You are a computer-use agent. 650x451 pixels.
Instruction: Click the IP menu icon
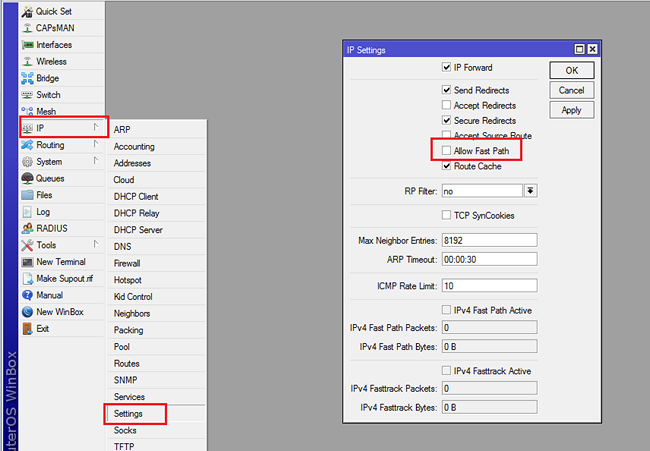27,128
